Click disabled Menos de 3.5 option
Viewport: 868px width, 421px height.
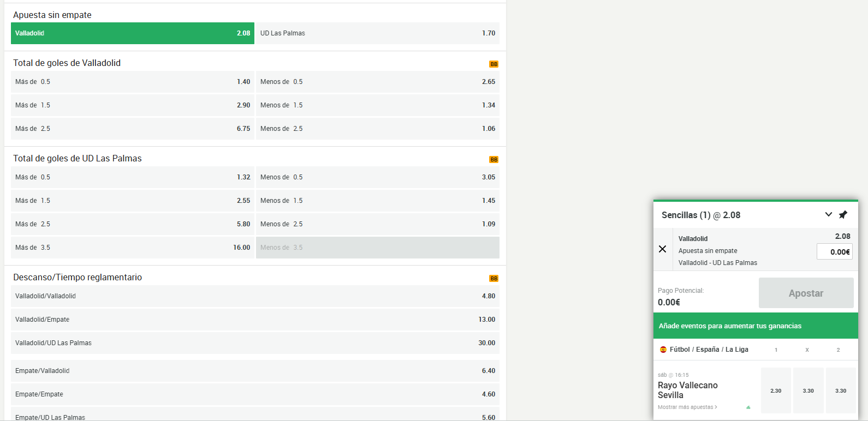378,248
